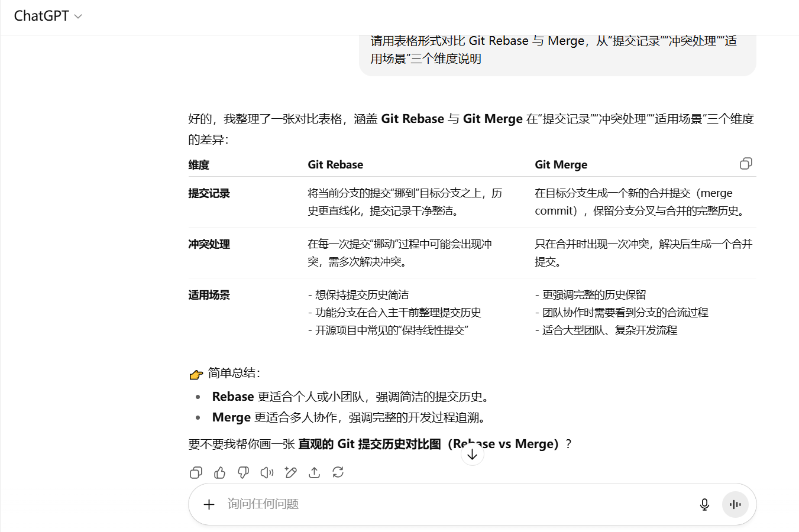Open the ChatGPT model selector dropdown
The image size is (799, 532).
pyautogui.click(x=48, y=16)
